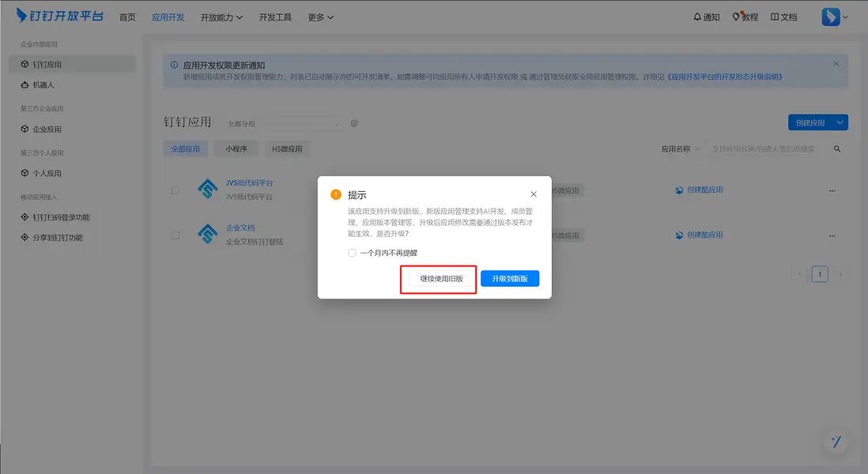868x474 pixels.
Task: Open the 通知 notification bell
Action: pyautogui.click(x=706, y=17)
